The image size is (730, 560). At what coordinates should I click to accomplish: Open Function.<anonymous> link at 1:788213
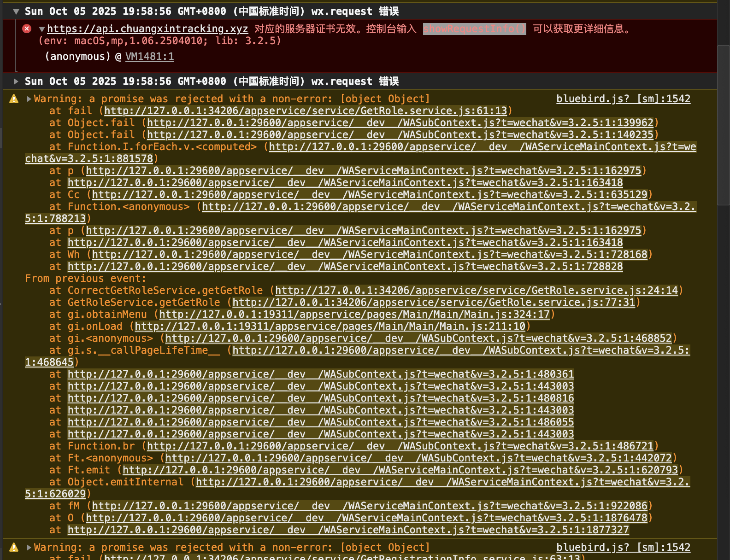pos(449,207)
